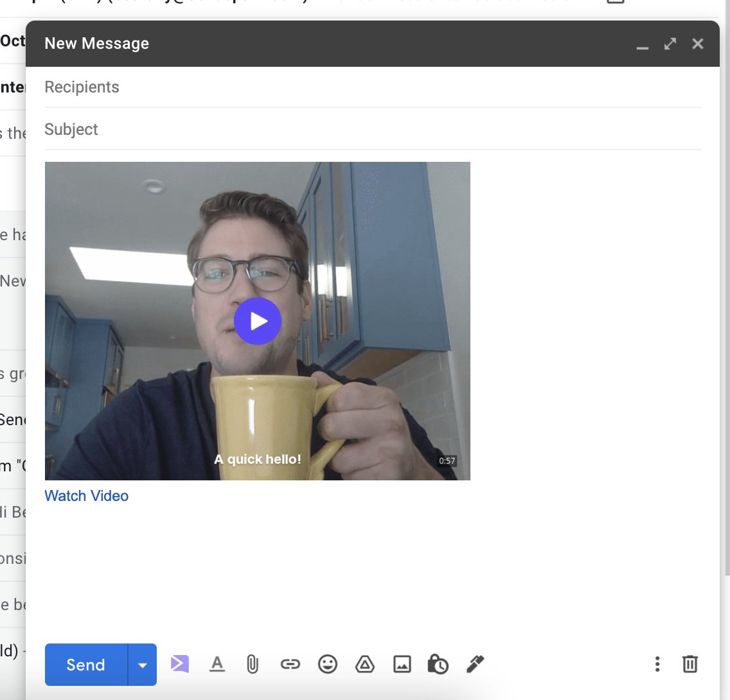Click the page scrollbar beside the compose window

tap(727, 288)
